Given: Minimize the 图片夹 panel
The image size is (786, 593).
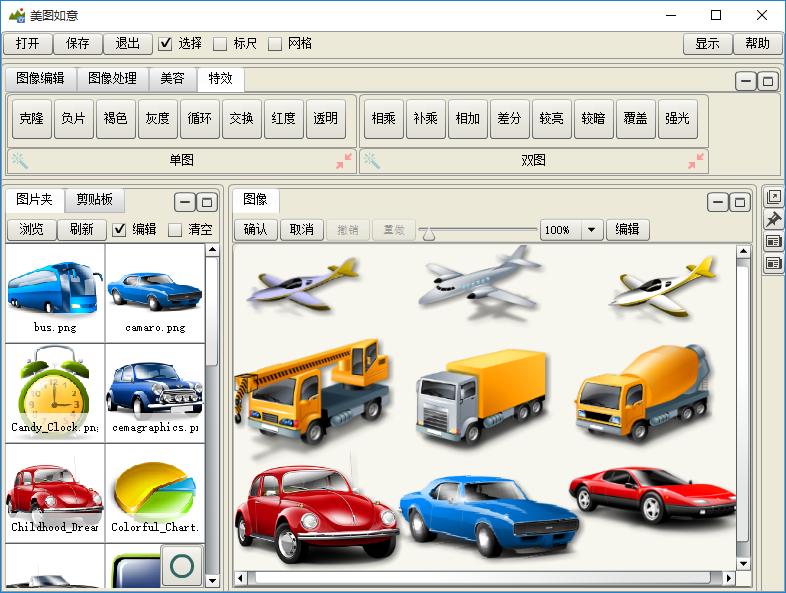Looking at the screenshot, I should (185, 203).
